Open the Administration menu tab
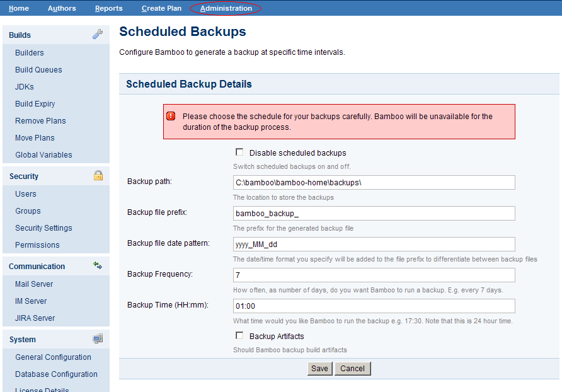Viewport: 562px width, 392px height. click(x=226, y=8)
